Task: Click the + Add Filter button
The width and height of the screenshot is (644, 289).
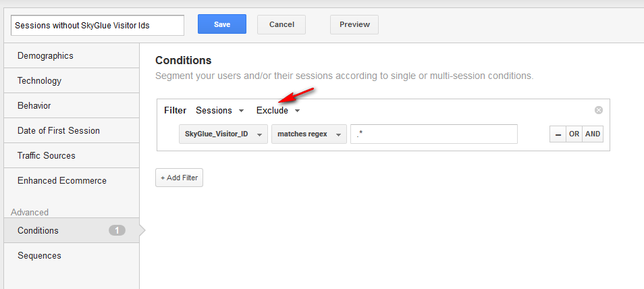Action: 179,178
